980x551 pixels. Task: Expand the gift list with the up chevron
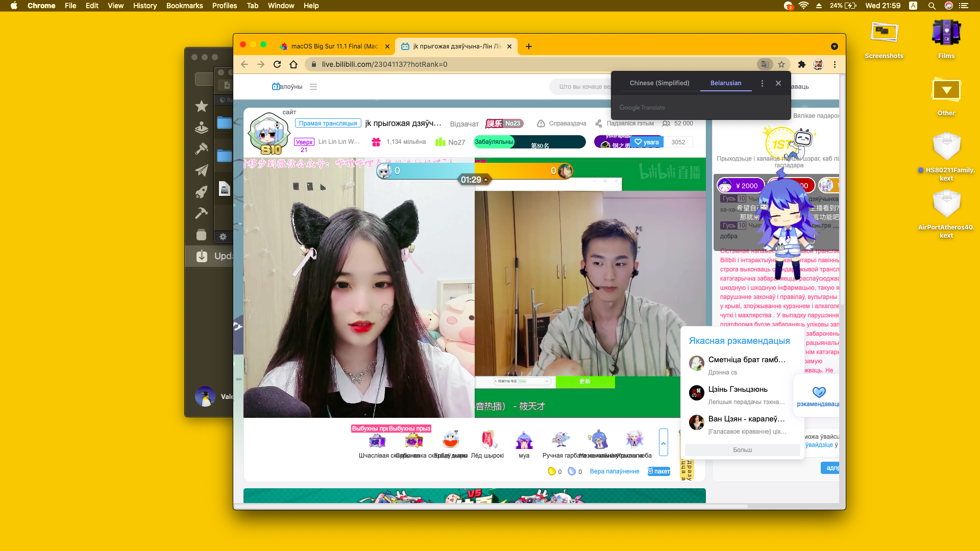pos(664,443)
